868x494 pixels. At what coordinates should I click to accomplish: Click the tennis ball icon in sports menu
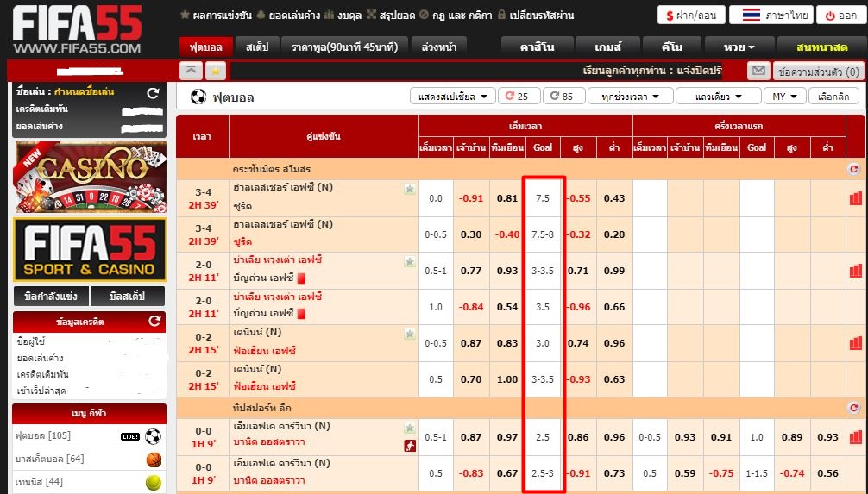click(x=154, y=483)
